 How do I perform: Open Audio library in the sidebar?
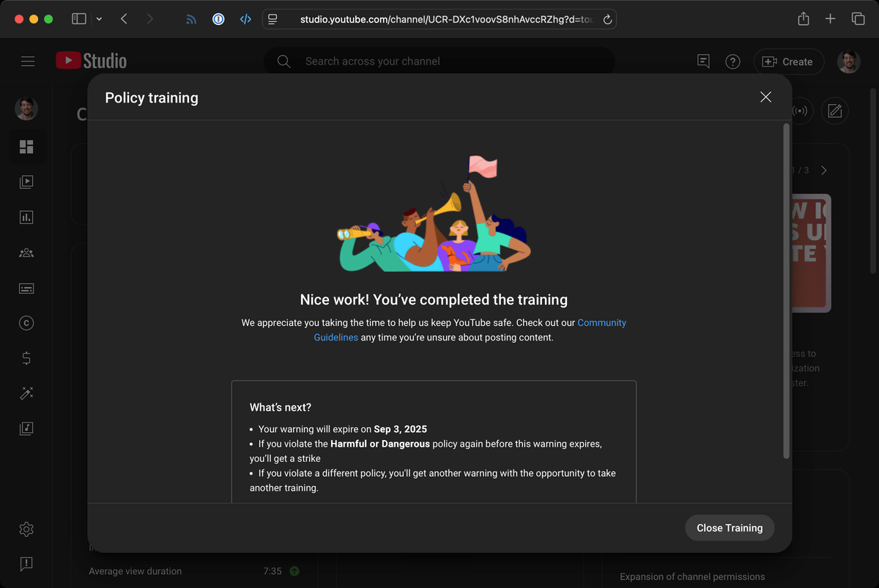point(26,428)
